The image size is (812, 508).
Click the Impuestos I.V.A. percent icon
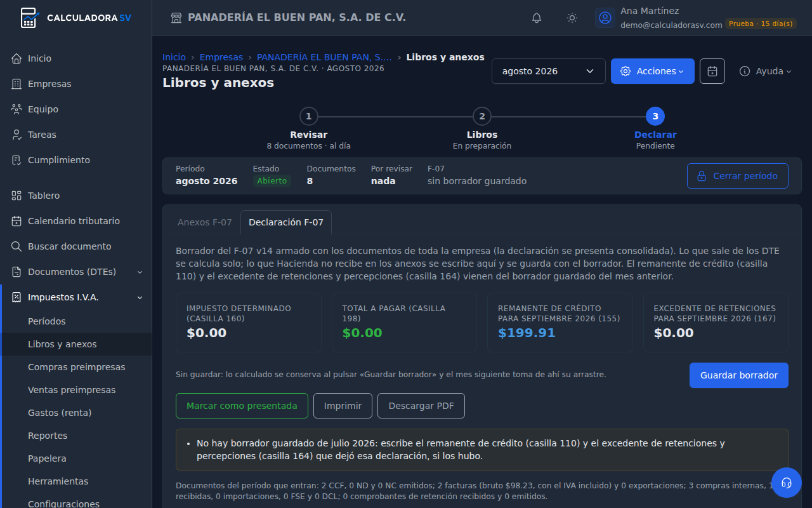(x=16, y=297)
